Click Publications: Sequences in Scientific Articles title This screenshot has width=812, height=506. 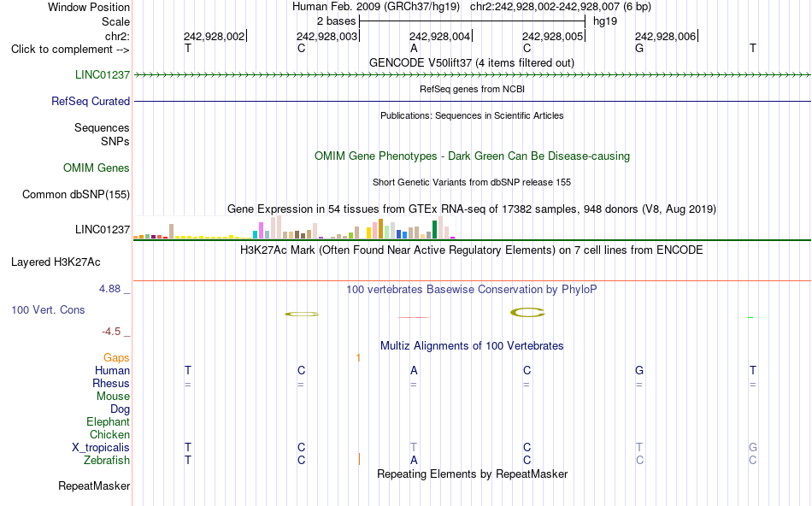[472, 115]
